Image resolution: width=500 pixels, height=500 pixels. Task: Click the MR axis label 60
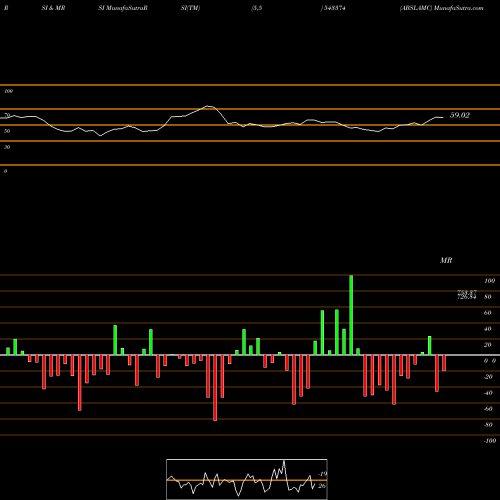(488, 313)
